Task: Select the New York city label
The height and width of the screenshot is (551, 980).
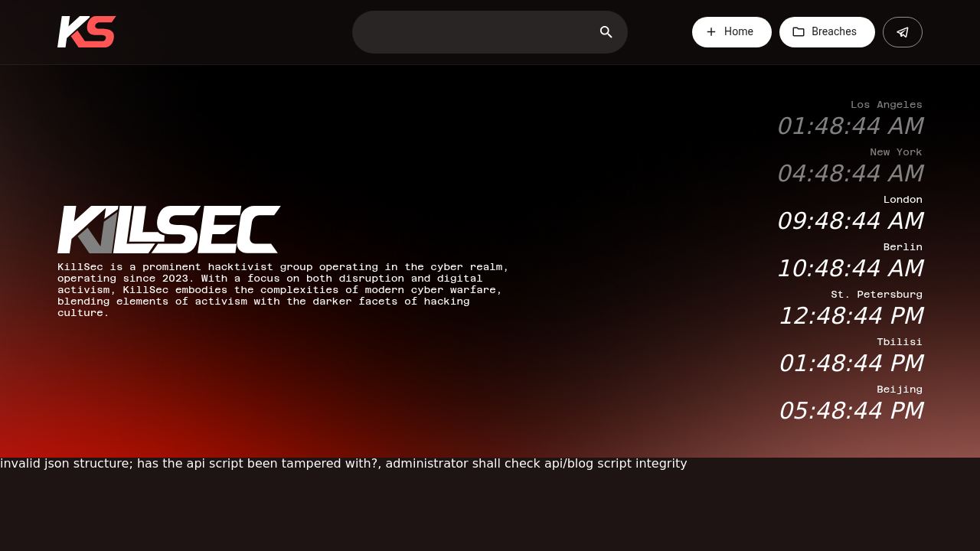Action: pos(896,152)
